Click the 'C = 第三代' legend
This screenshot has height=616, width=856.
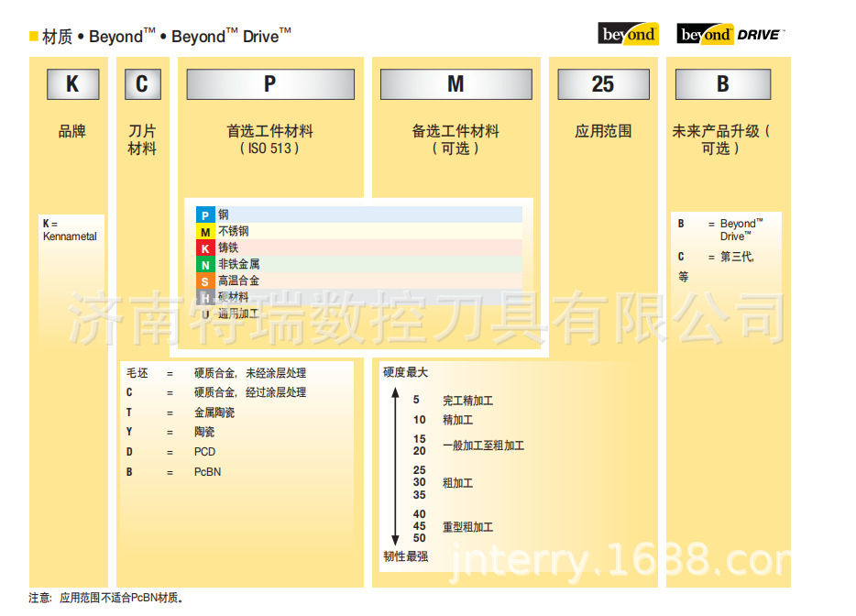717,257
